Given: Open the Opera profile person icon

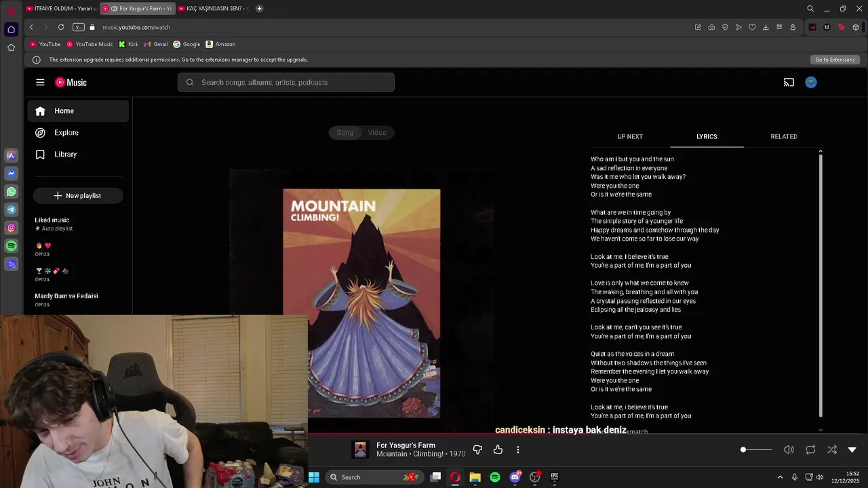Looking at the screenshot, I should 793,27.
